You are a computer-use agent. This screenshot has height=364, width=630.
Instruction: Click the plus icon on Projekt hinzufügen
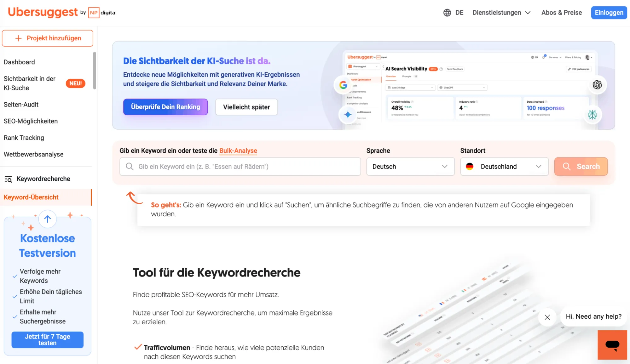point(19,38)
